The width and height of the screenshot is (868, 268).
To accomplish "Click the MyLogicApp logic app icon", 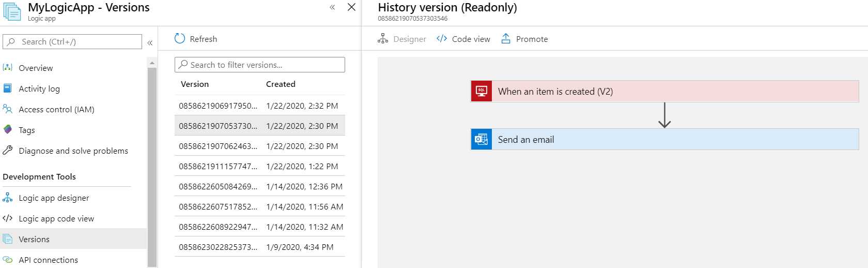I will point(12,11).
